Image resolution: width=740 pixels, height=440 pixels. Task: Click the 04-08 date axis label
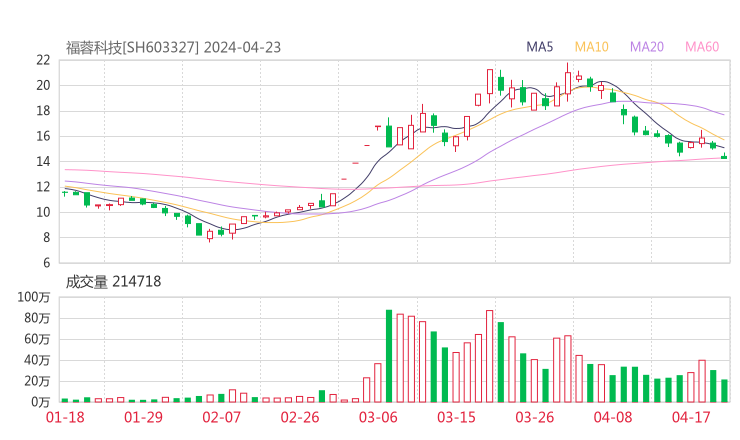tap(613, 417)
